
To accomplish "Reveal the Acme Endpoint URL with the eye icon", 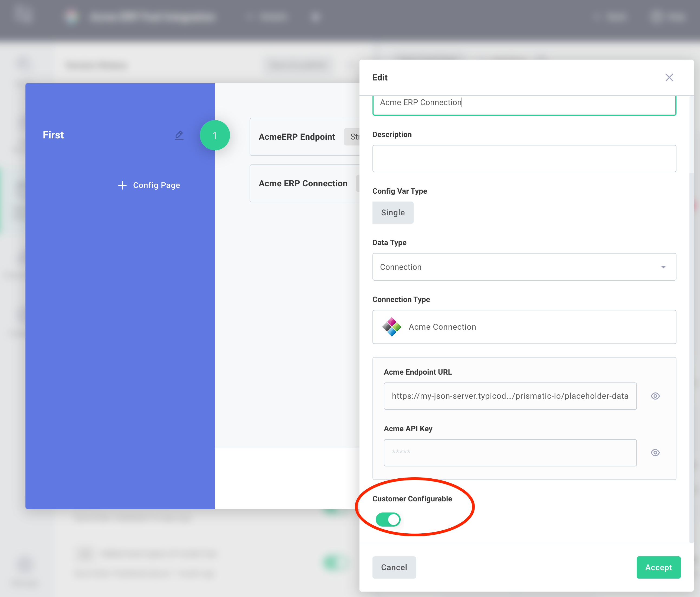I will click(x=655, y=396).
